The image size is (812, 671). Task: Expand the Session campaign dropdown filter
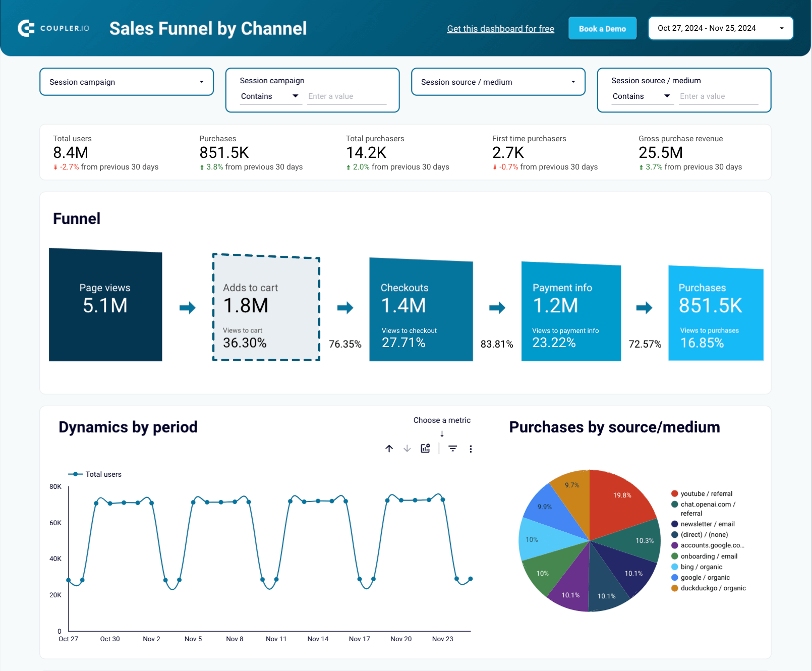tap(127, 82)
